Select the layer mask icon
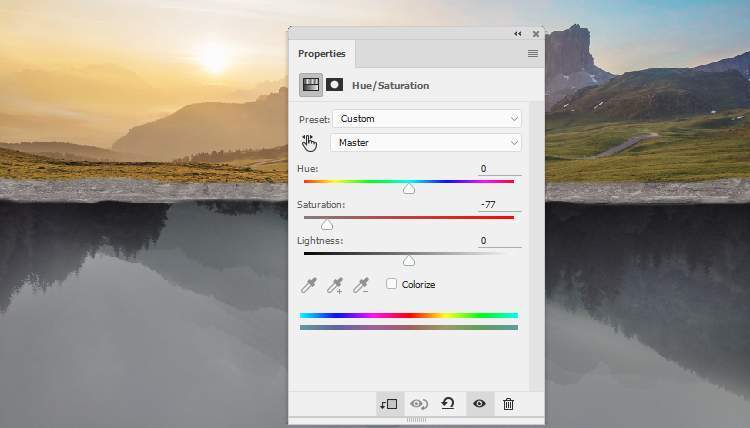Screen dimensions: 750x428 [x=334, y=85]
